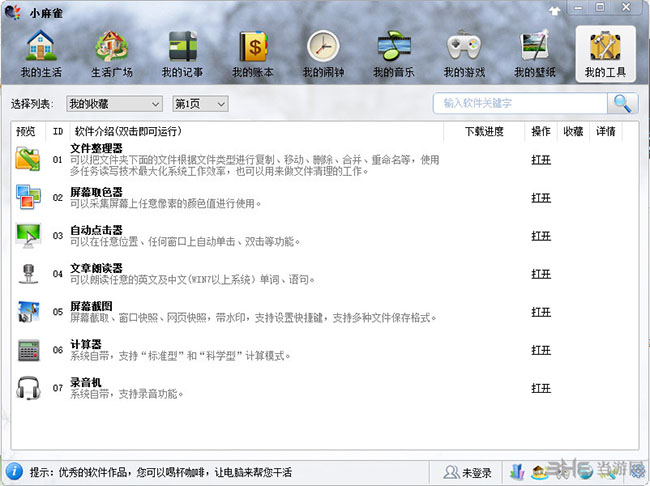
Task: Click 打开 link for 屏幕截图
Action: 541,312
